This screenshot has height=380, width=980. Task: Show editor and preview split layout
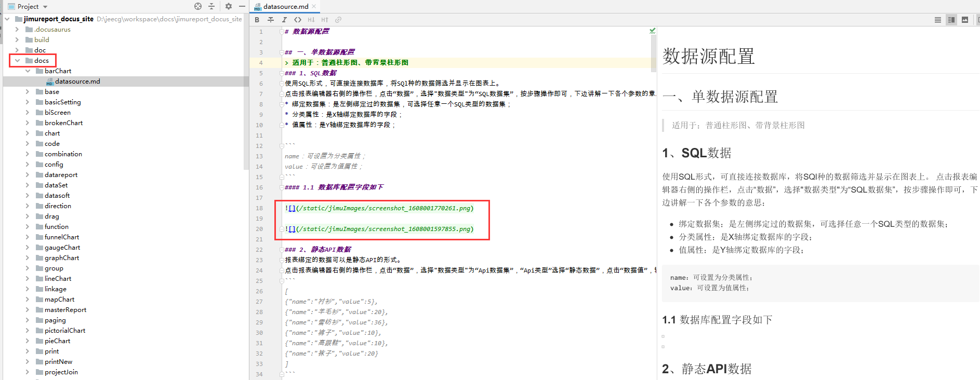point(951,20)
